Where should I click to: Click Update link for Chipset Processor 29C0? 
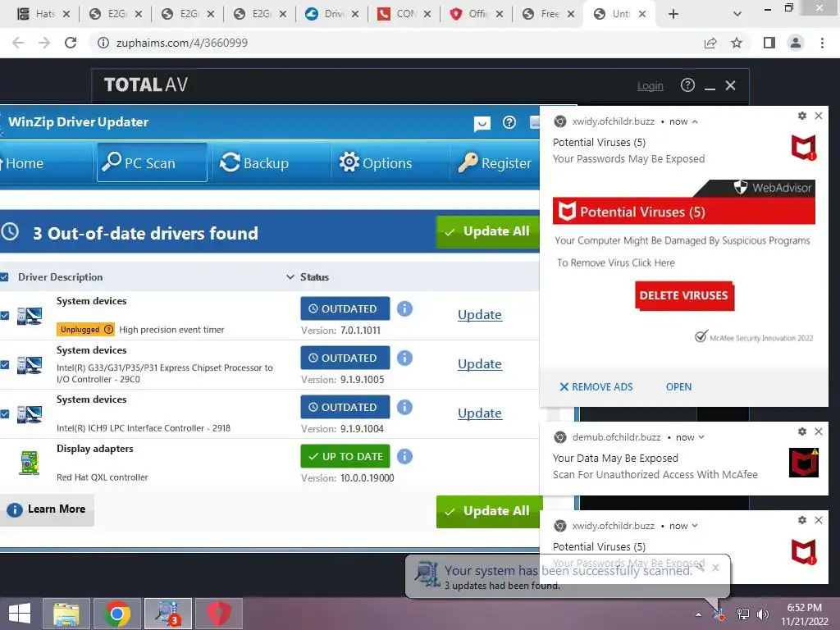(479, 364)
